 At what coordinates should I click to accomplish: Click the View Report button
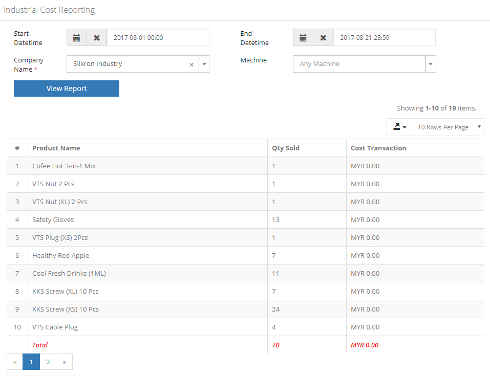[66, 88]
